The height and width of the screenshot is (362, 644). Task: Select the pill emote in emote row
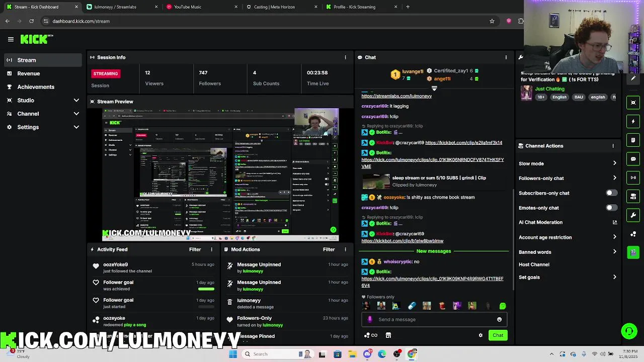[412, 306]
